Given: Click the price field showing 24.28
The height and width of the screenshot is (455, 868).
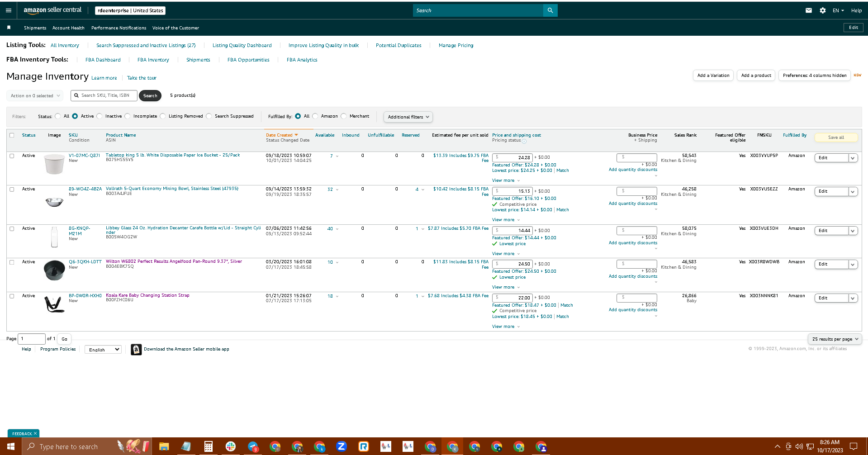Looking at the screenshot, I should pyautogui.click(x=512, y=157).
